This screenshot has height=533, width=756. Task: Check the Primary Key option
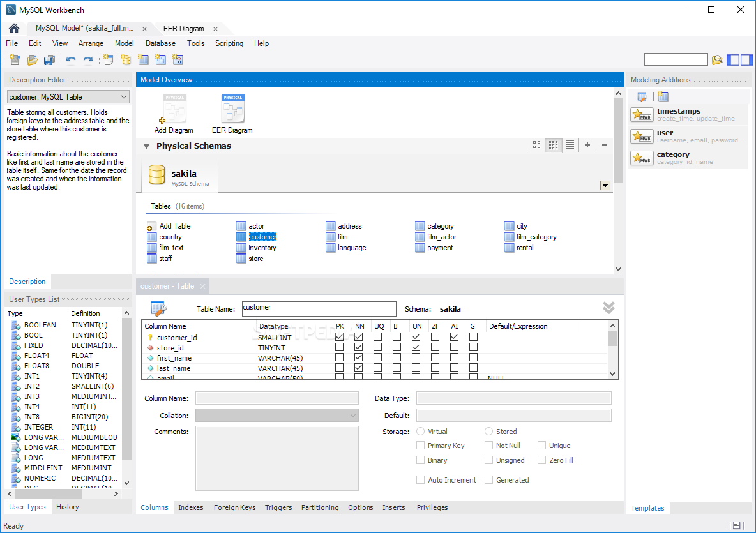[420, 446]
